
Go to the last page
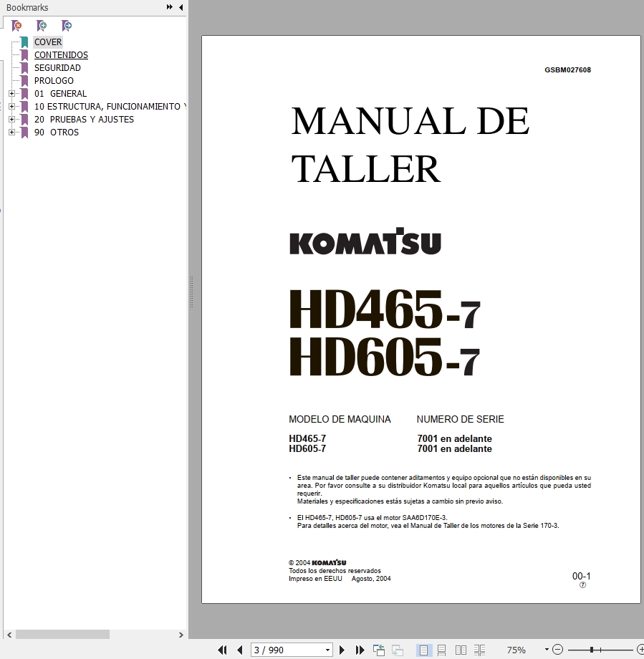pyautogui.click(x=360, y=650)
